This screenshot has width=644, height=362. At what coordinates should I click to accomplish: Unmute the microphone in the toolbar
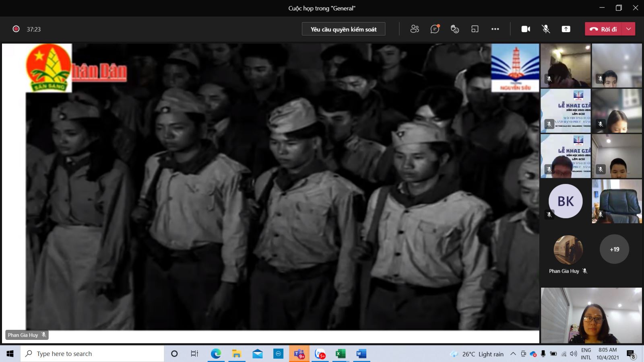[x=546, y=29]
